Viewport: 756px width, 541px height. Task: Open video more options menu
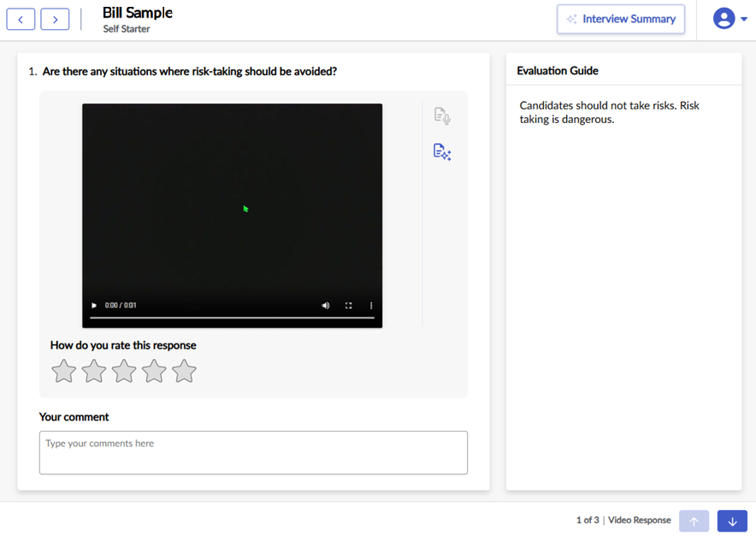(x=371, y=305)
